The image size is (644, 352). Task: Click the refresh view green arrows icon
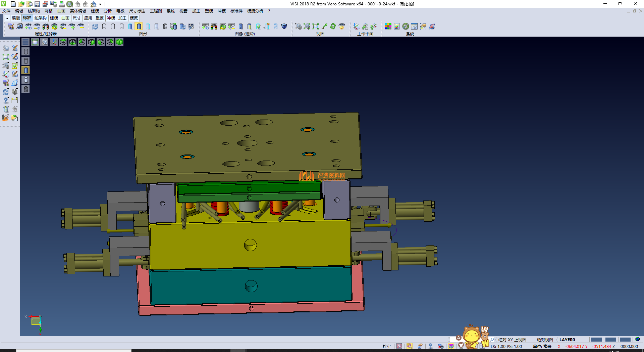coord(333,26)
